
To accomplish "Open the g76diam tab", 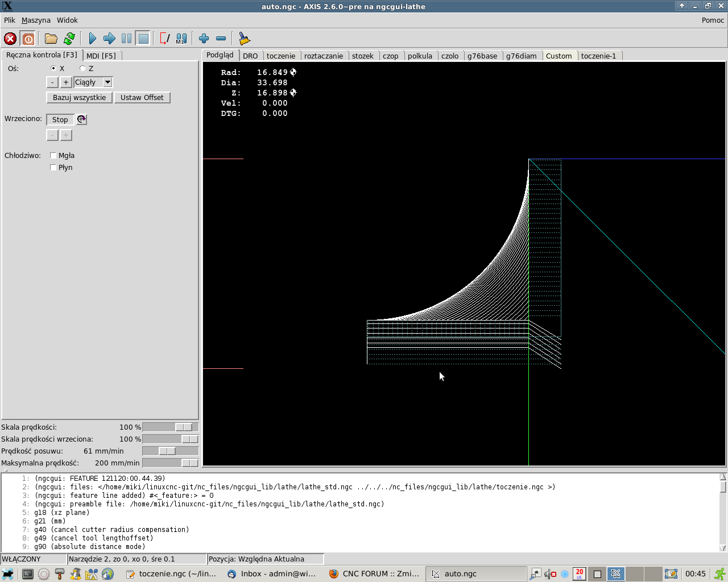I will pos(522,56).
